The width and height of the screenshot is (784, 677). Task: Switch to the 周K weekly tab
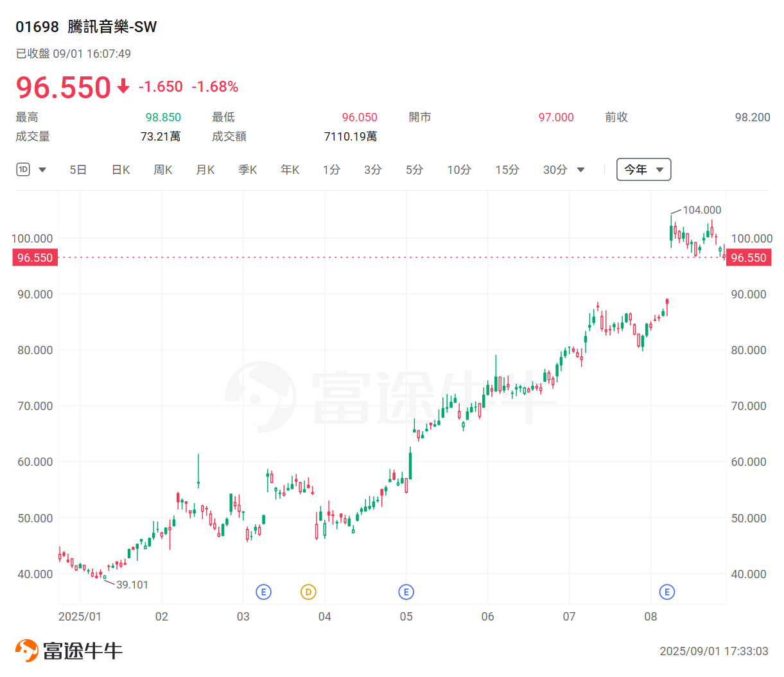point(162,169)
